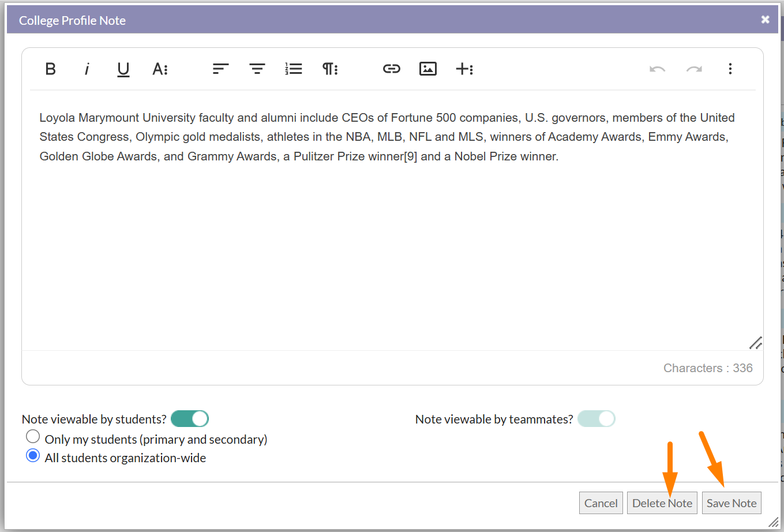Click the College Profile Note title
Screen dimensions: 784x532
click(72, 21)
